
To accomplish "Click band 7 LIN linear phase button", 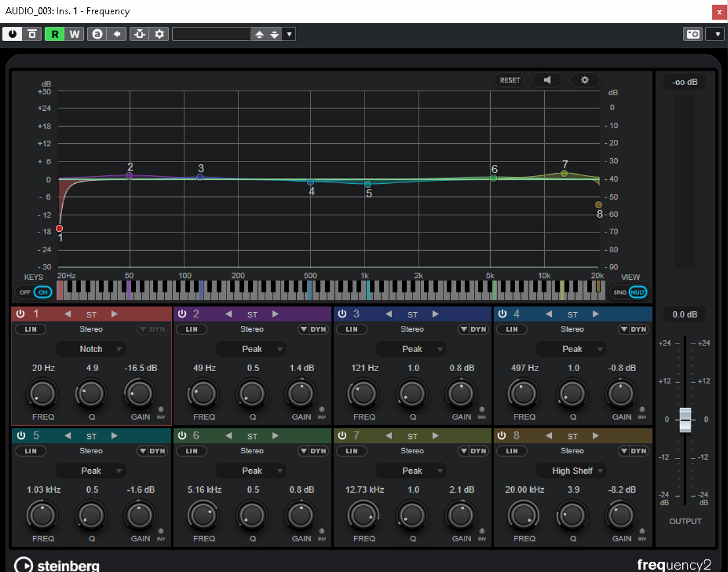I will [352, 451].
